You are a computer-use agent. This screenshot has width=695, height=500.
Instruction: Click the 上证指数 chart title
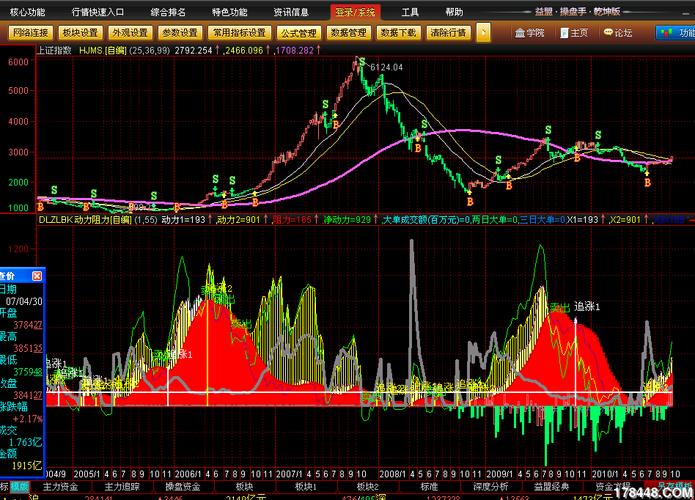point(55,51)
